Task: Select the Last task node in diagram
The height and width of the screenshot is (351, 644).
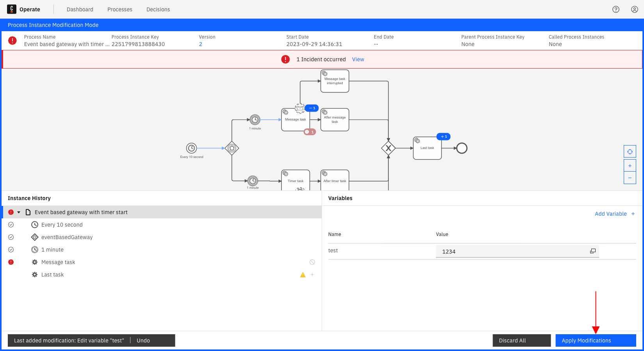Action: [x=427, y=148]
